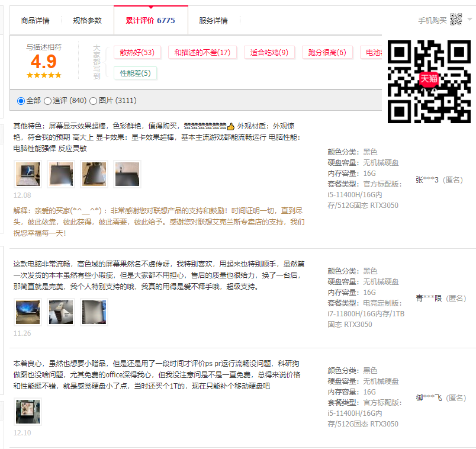Image resolution: width=476 pixels, height=449 pixels.
Task: Open the photo thumbnail in 12.10 review
Action: pos(28,412)
